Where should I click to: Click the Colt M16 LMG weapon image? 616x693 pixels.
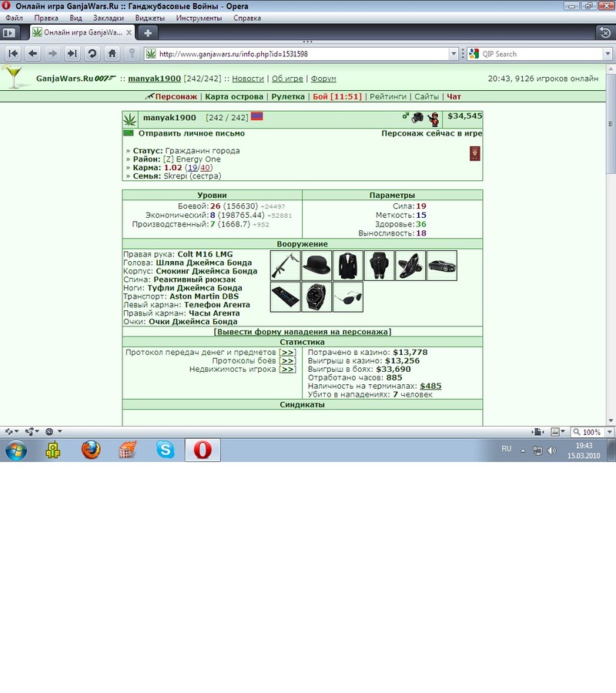click(x=286, y=266)
